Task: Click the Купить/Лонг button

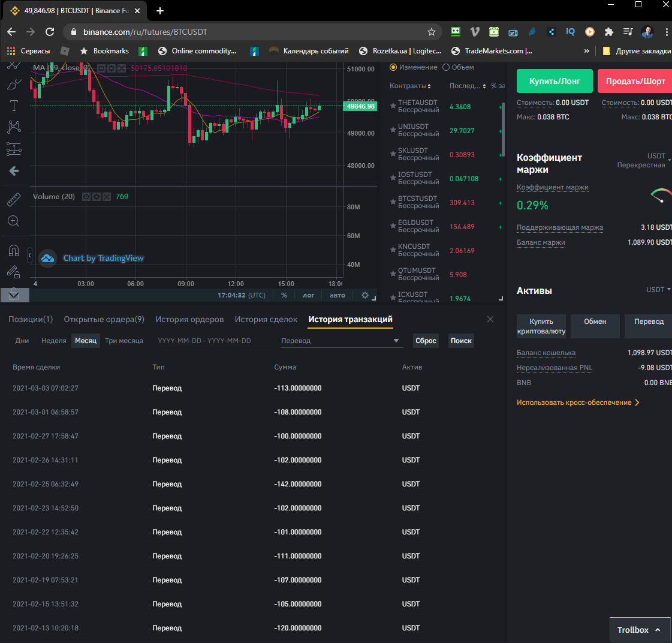Action: (x=555, y=81)
